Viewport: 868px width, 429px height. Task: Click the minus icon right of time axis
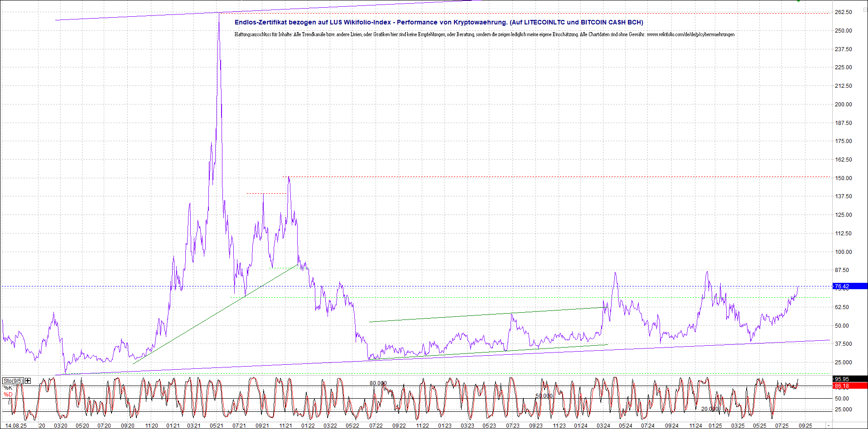point(829,425)
